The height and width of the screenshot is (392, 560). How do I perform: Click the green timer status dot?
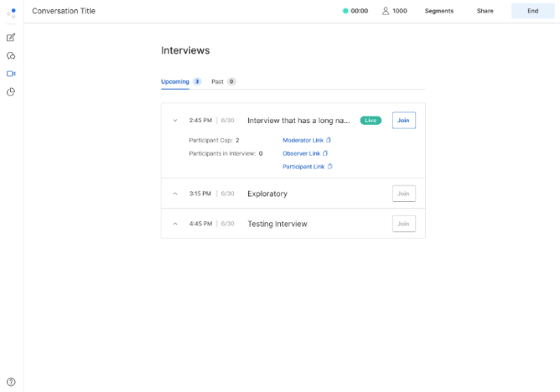pos(345,11)
